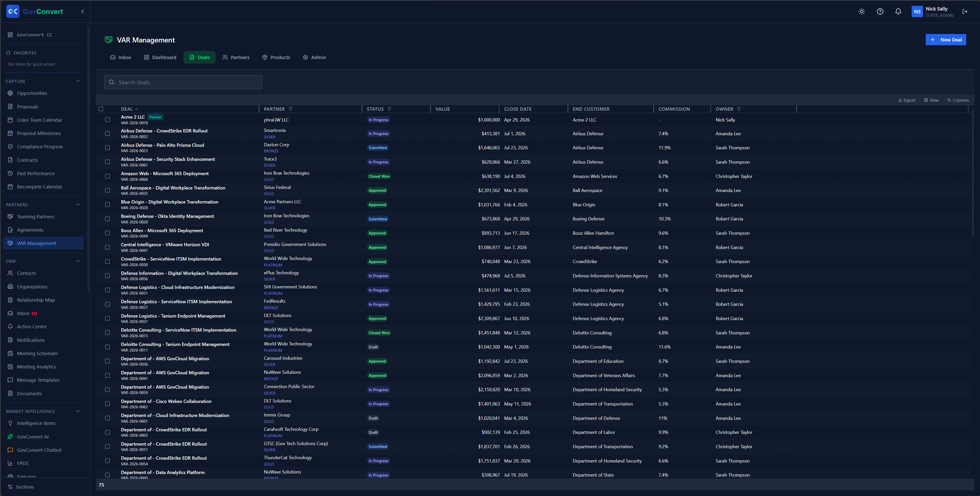Open Color Team Calendar

[x=40, y=120]
